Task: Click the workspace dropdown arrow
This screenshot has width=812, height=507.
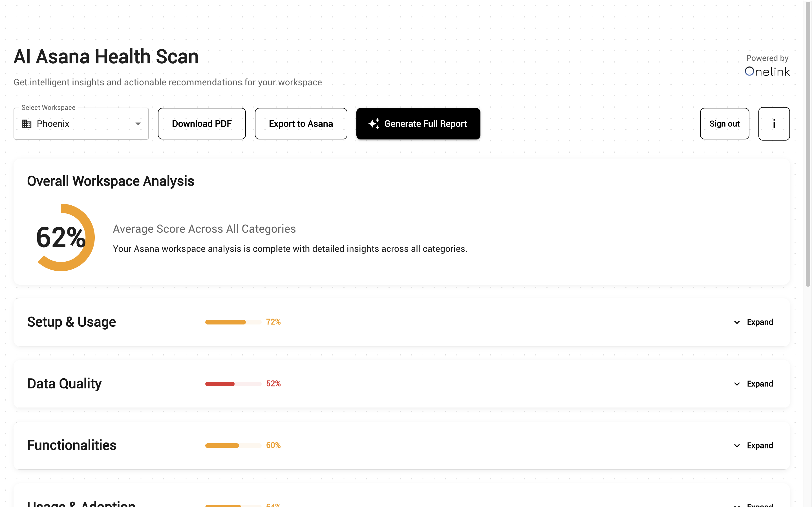Action: tap(138, 123)
